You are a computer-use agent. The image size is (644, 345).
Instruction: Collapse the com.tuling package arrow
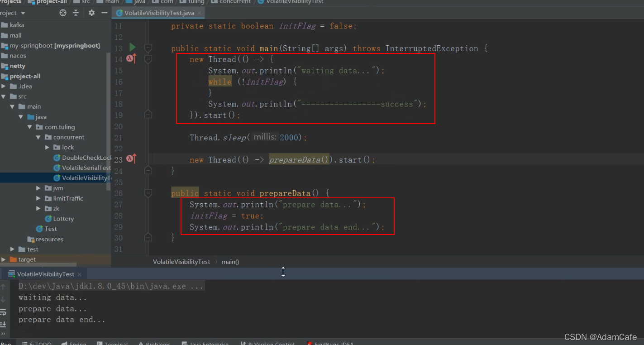(30, 127)
